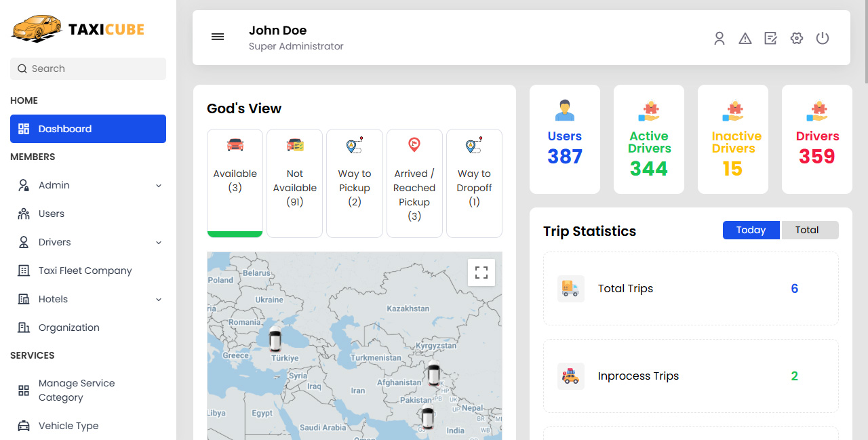Expand the Drivers submenu chevron
Viewport: 868px width, 440px height.
[x=159, y=243]
